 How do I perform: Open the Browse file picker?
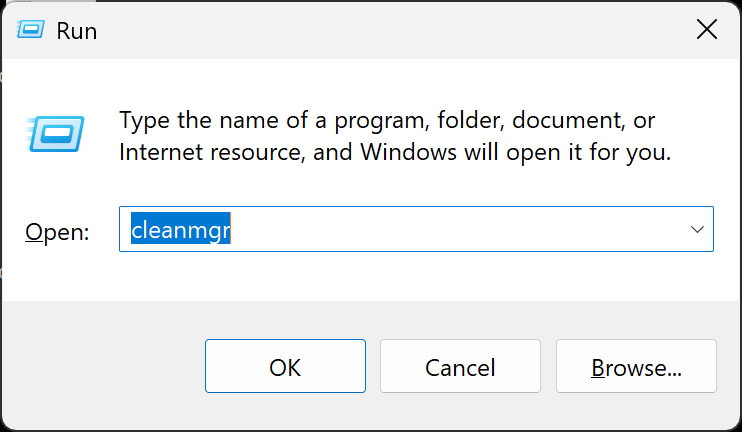point(636,367)
